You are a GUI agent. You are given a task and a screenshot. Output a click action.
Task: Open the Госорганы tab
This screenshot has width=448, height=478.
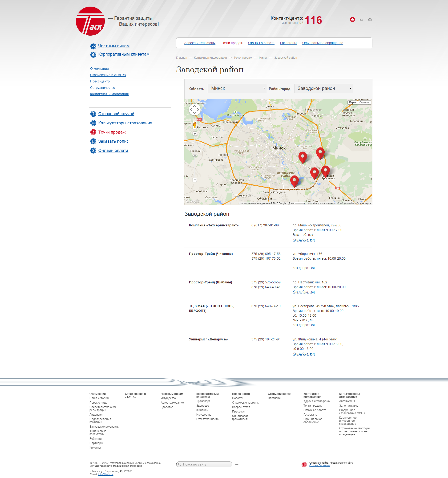pyautogui.click(x=288, y=43)
